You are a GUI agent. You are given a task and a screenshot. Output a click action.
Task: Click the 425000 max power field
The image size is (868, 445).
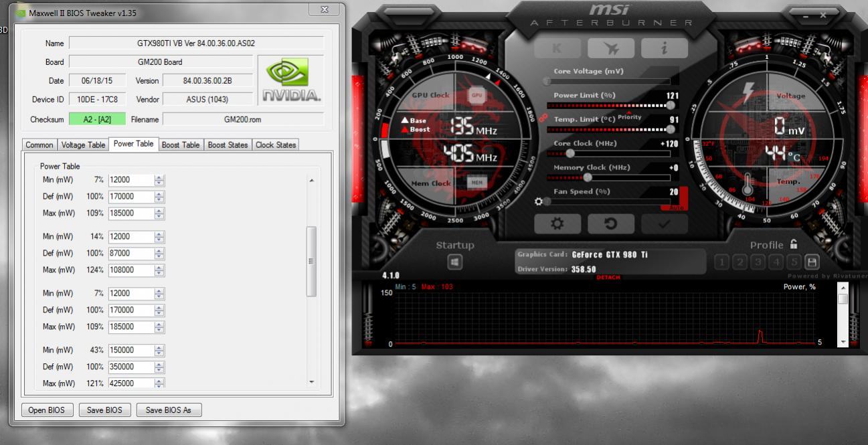pyautogui.click(x=131, y=383)
